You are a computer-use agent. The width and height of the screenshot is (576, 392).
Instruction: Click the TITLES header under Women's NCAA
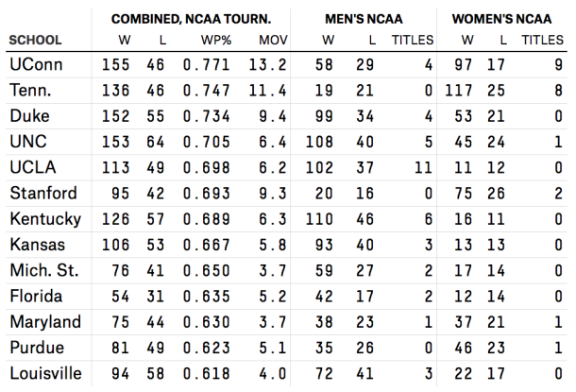542,41
